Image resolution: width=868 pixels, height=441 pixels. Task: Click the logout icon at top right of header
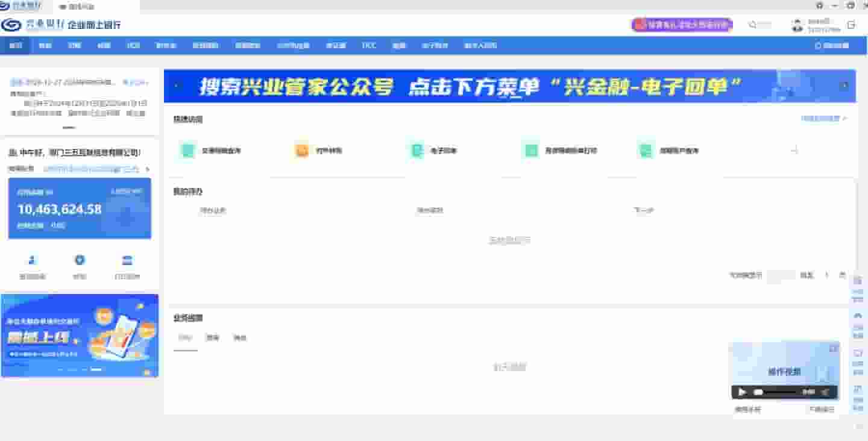851,25
